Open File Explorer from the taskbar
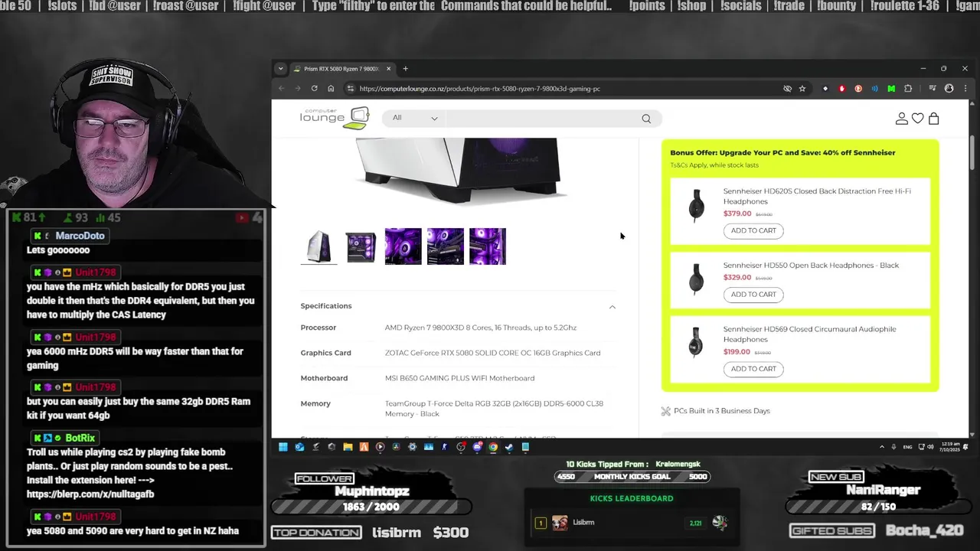This screenshot has width=980, height=551. point(348,447)
